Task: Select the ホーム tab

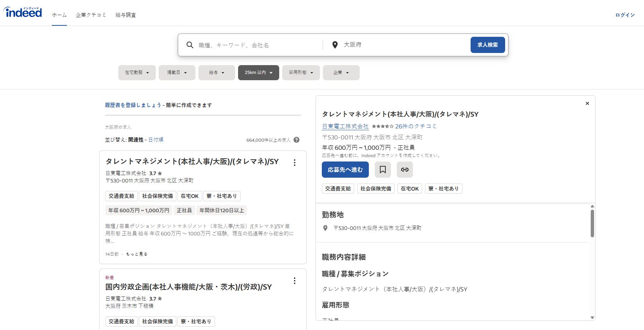Action: tap(59, 15)
